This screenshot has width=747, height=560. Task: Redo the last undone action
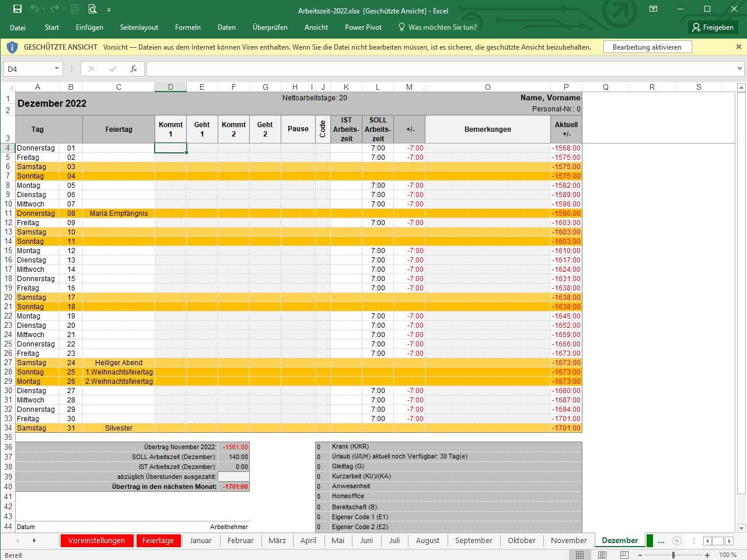(55, 9)
